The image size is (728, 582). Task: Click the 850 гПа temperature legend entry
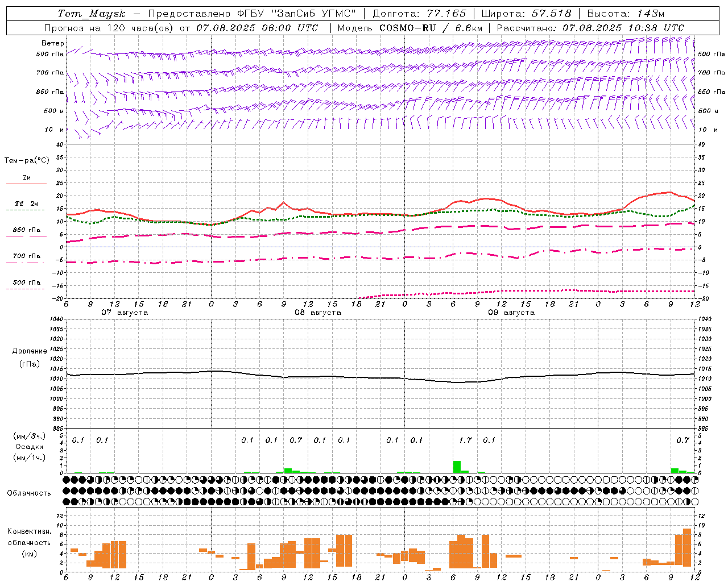pyautogui.click(x=27, y=230)
